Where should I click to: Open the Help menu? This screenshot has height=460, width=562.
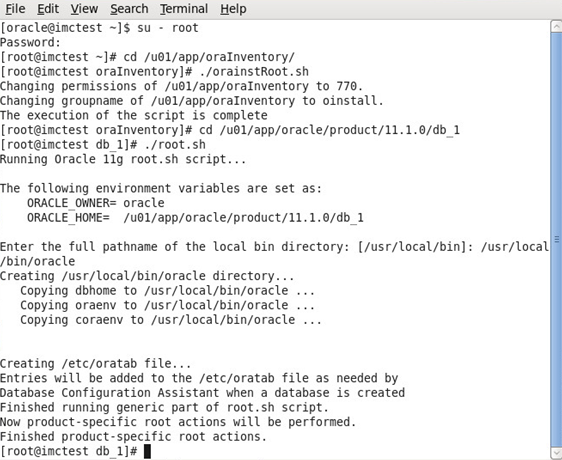coord(233,9)
